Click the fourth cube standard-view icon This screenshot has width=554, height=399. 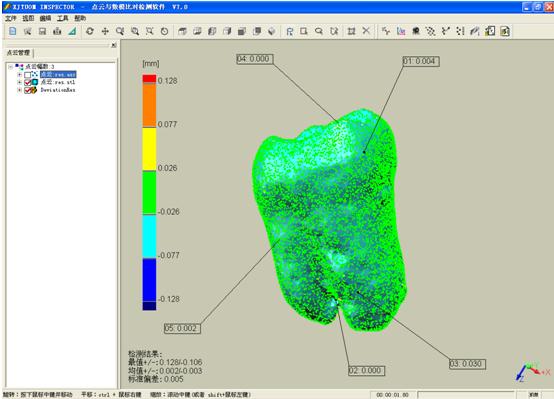pyautogui.click(x=227, y=31)
